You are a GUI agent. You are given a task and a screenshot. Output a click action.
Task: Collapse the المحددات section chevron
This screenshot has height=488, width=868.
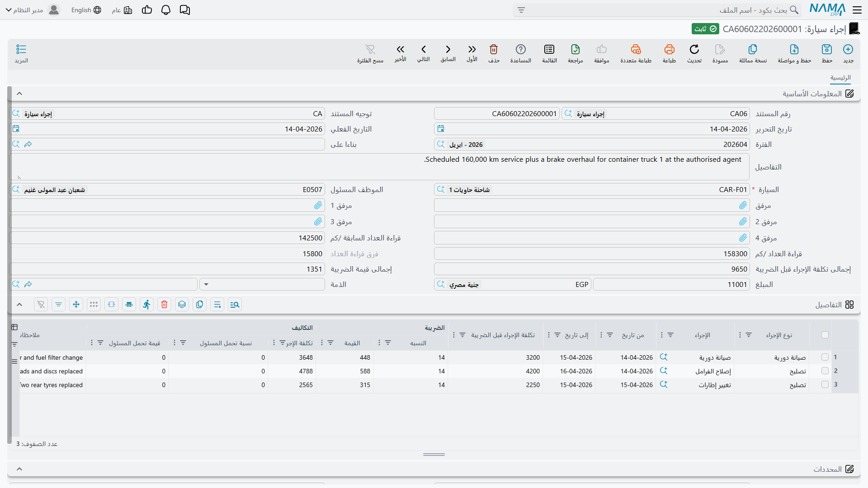[x=19, y=469]
